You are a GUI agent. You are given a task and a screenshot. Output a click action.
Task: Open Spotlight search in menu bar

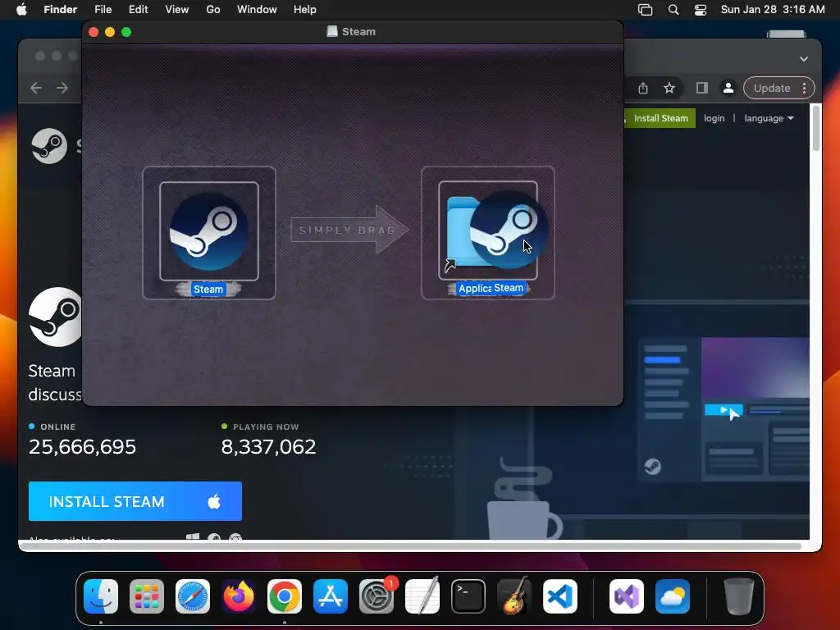673,10
